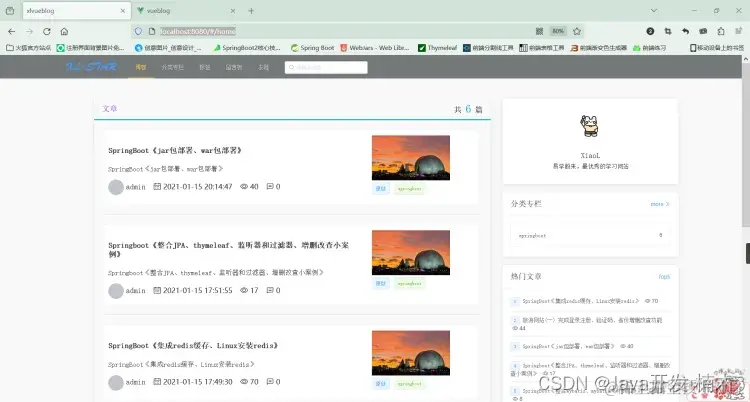
Task: Select the xlvueblog tab
Action: (77, 11)
